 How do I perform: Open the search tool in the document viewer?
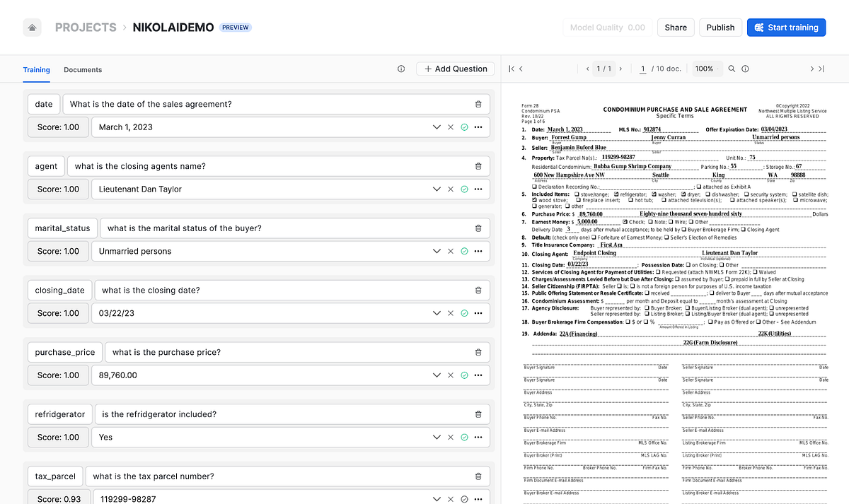tap(732, 69)
